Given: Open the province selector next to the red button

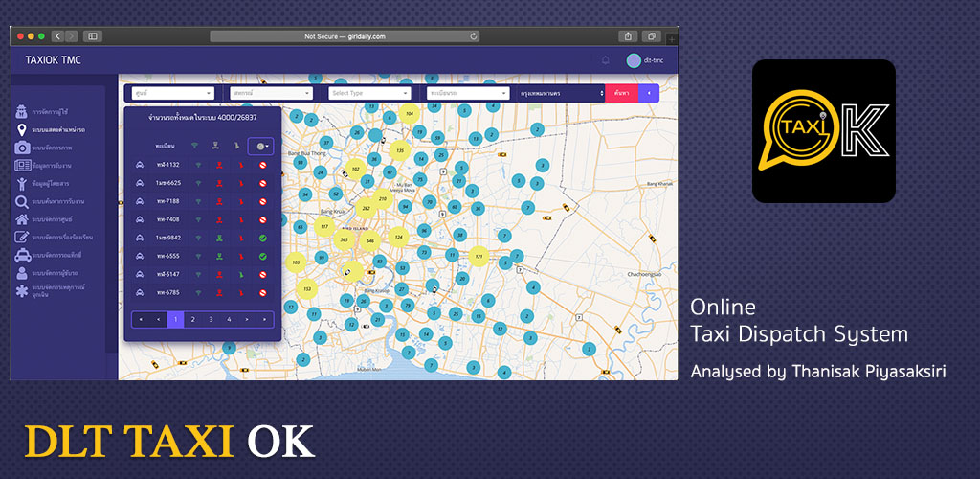Looking at the screenshot, I should coord(561,93).
